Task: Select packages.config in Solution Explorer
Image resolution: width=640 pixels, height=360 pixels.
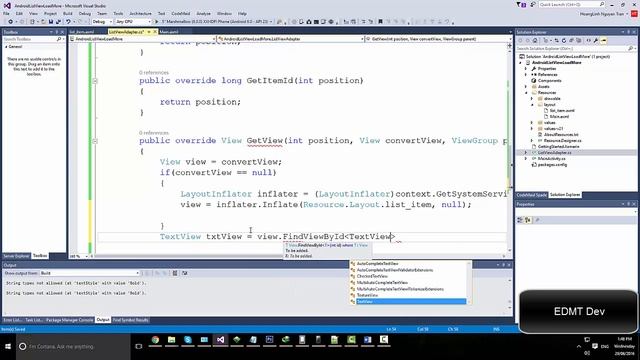Action: 552,164
